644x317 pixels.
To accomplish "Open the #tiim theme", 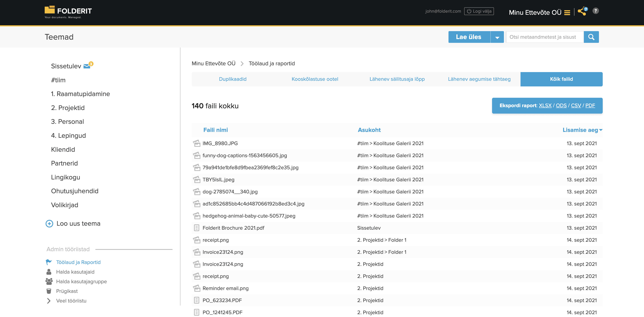I will pos(58,80).
